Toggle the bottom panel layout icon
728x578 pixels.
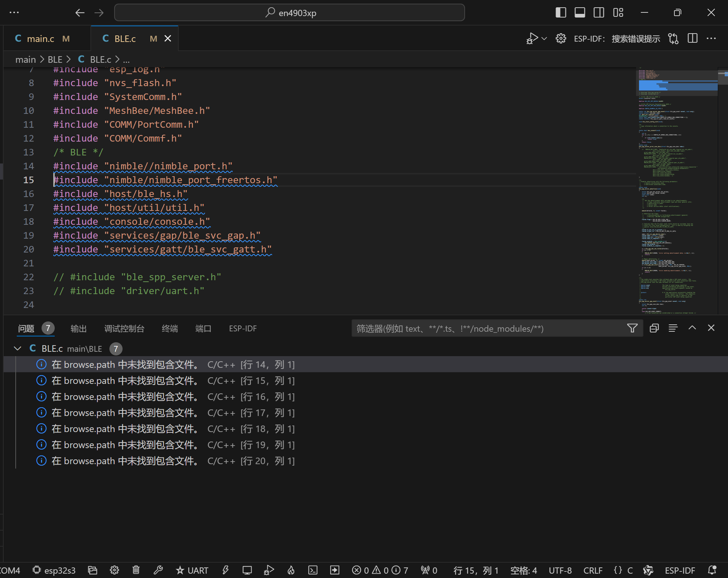[580, 12]
